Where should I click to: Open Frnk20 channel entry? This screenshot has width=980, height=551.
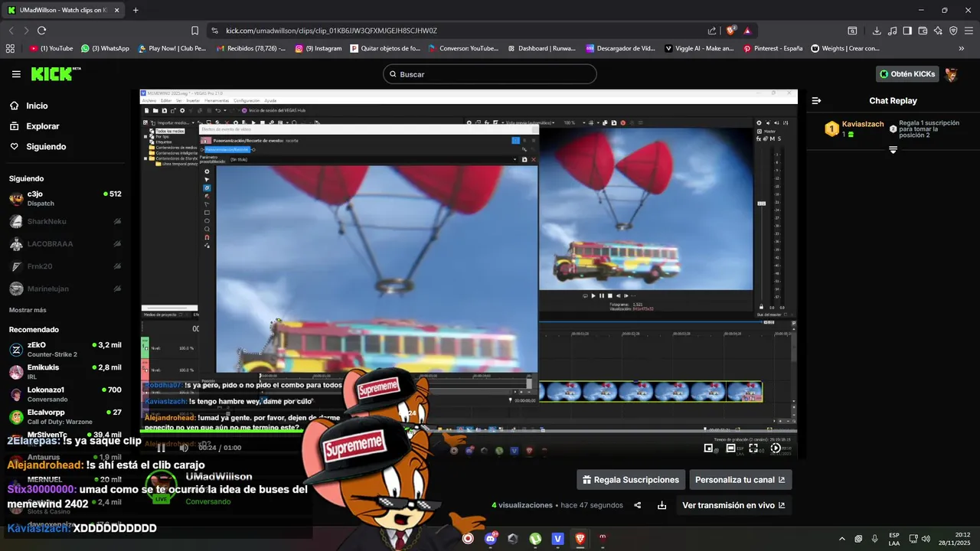[65, 266]
